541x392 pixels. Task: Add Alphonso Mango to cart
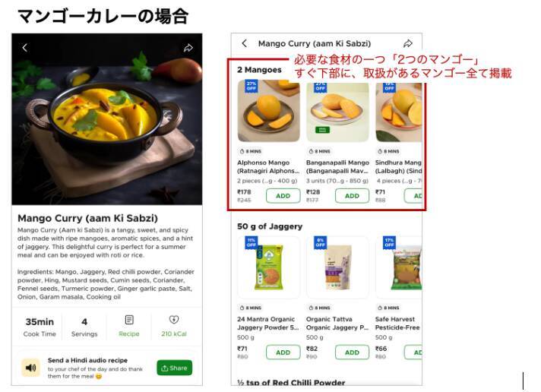tap(283, 196)
